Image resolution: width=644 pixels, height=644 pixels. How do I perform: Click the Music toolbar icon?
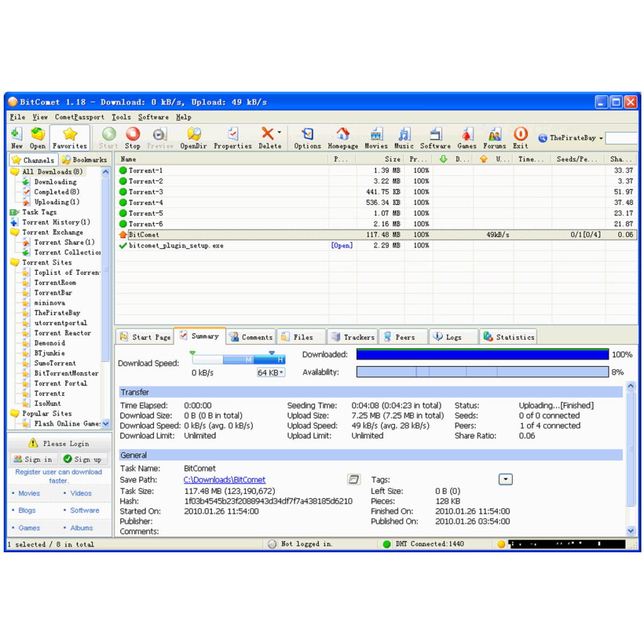click(404, 138)
